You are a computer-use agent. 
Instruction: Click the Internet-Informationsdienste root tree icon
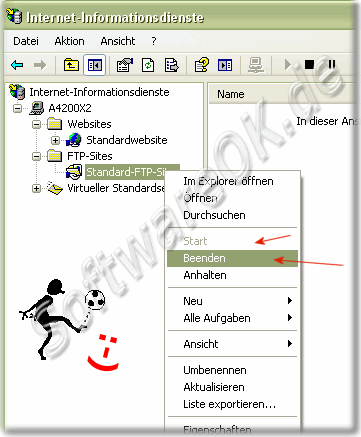tap(17, 92)
